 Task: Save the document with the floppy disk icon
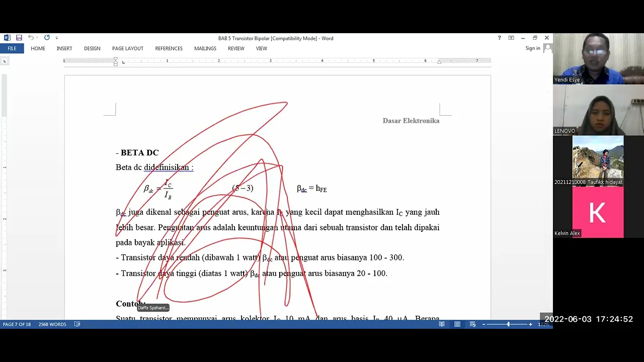pyautogui.click(x=19, y=38)
